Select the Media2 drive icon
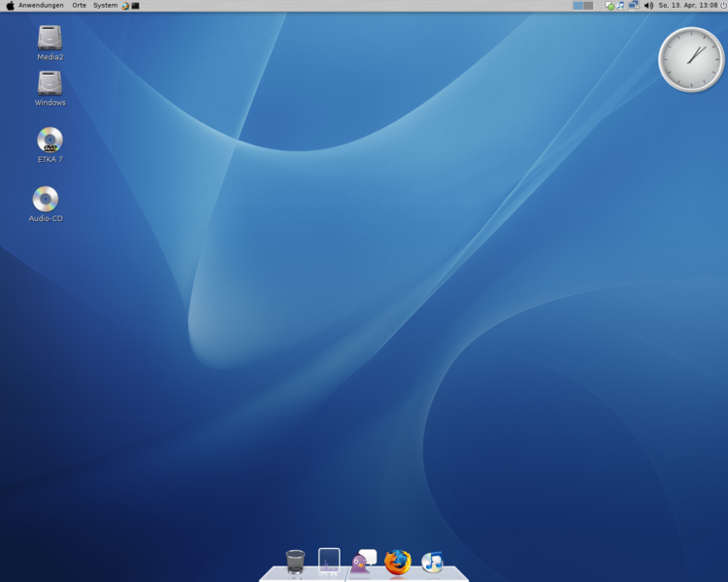 point(50,43)
